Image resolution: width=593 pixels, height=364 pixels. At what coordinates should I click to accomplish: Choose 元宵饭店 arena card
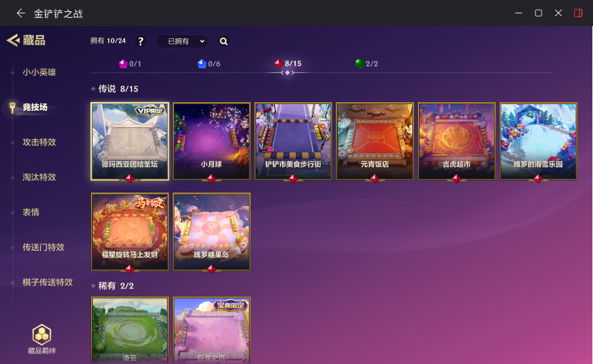374,141
